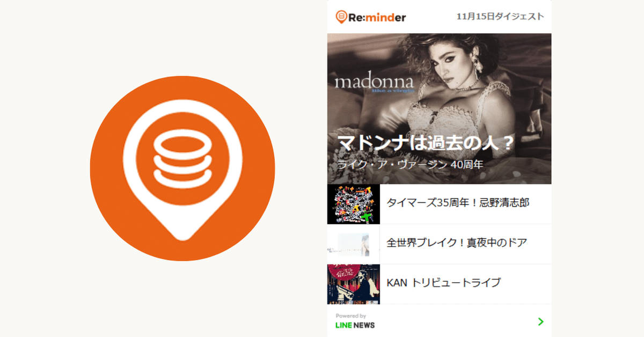Click the Re:minder header bar area
This screenshot has height=337, width=644.
[x=439, y=17]
